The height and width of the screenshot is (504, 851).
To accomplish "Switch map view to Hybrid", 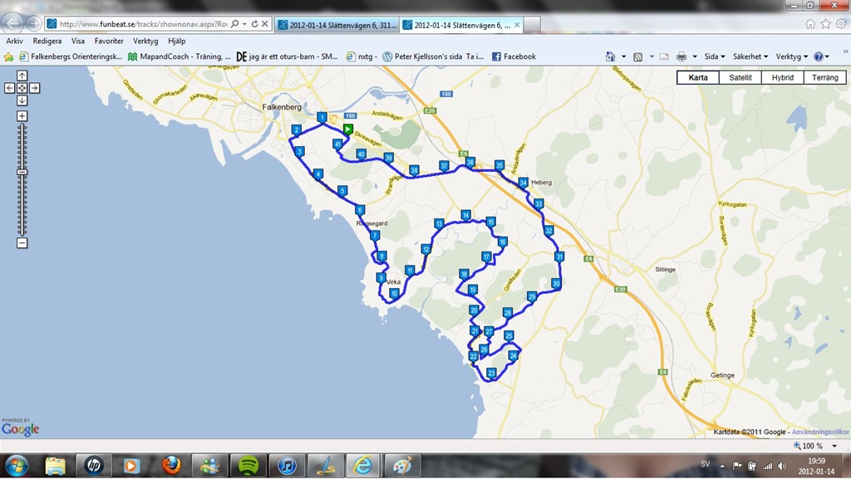I will [x=782, y=78].
